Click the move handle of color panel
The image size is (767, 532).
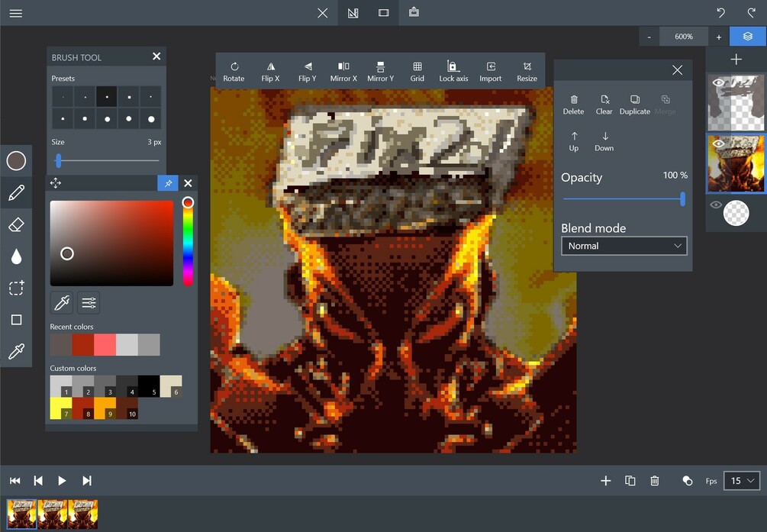click(x=55, y=183)
